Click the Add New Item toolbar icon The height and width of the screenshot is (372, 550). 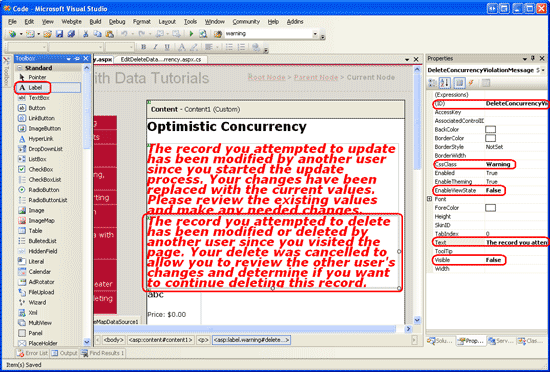pos(30,34)
